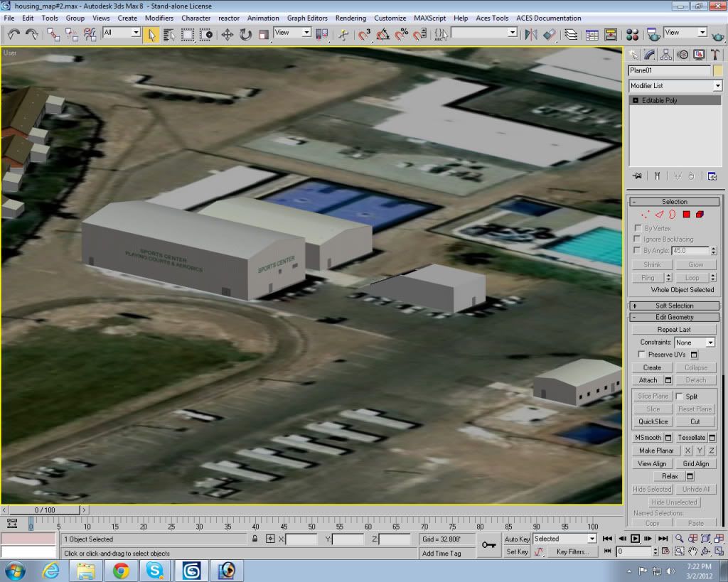Tick the Split checkbox
This screenshot has height=582, width=728.
pyautogui.click(x=680, y=397)
